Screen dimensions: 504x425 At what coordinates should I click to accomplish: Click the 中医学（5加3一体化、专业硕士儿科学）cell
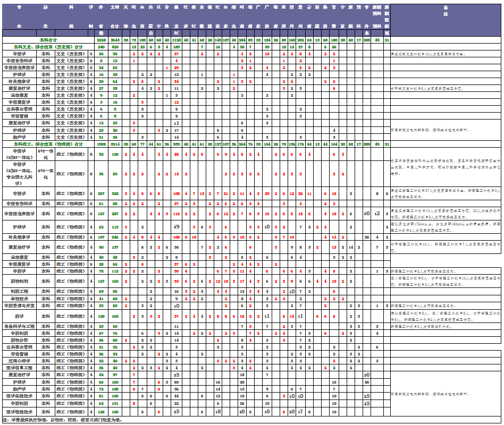(x=19, y=174)
